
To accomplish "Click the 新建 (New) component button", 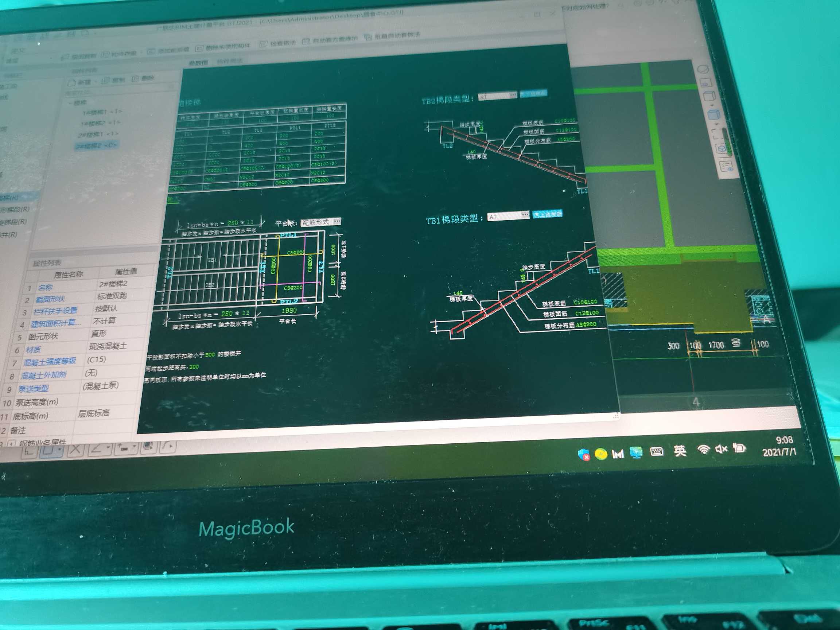I will tap(79, 82).
